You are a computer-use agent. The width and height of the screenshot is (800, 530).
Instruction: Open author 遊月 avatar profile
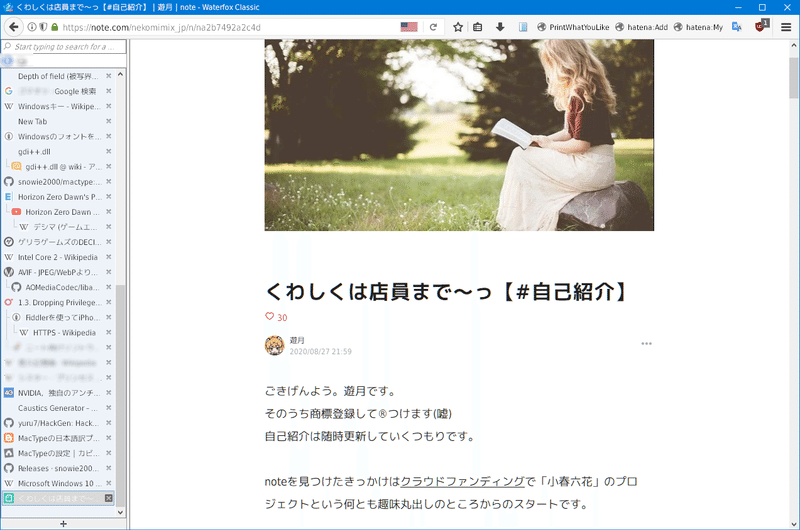click(x=274, y=345)
